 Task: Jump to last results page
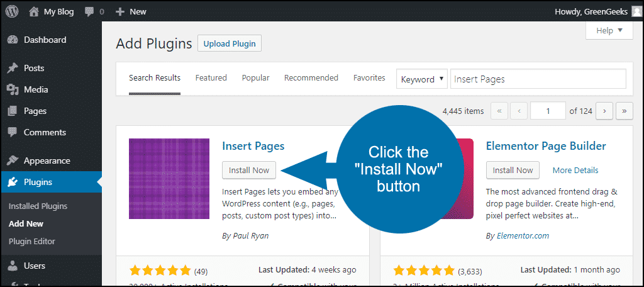tap(625, 111)
